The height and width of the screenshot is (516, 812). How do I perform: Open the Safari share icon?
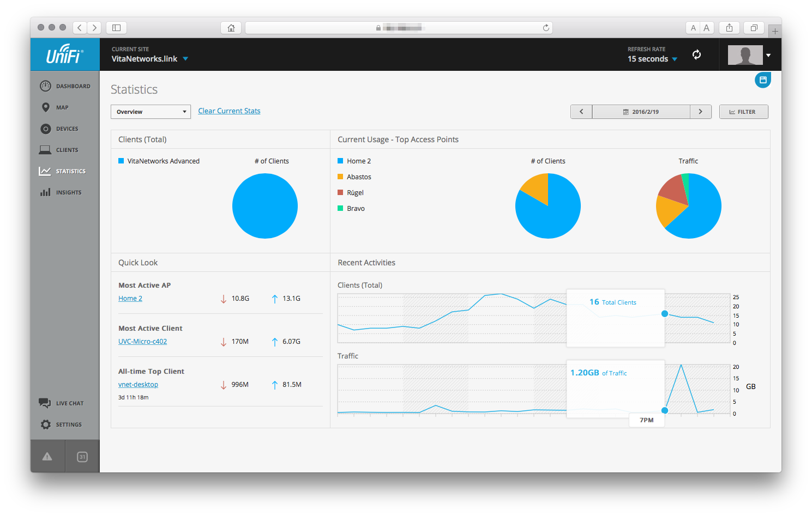tap(729, 28)
